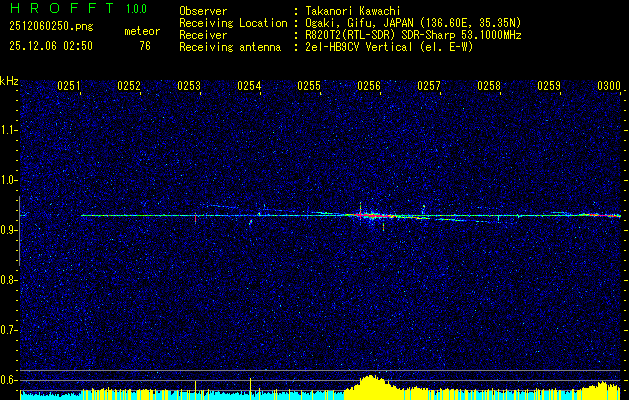
Task: Click the 0.6 kHz axis label
Action: click(x=8, y=380)
